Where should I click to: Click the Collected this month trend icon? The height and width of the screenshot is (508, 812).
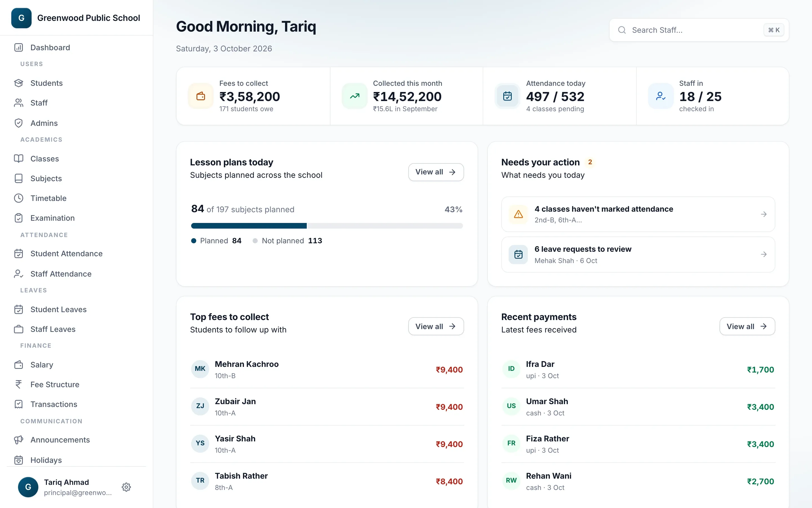click(x=355, y=96)
